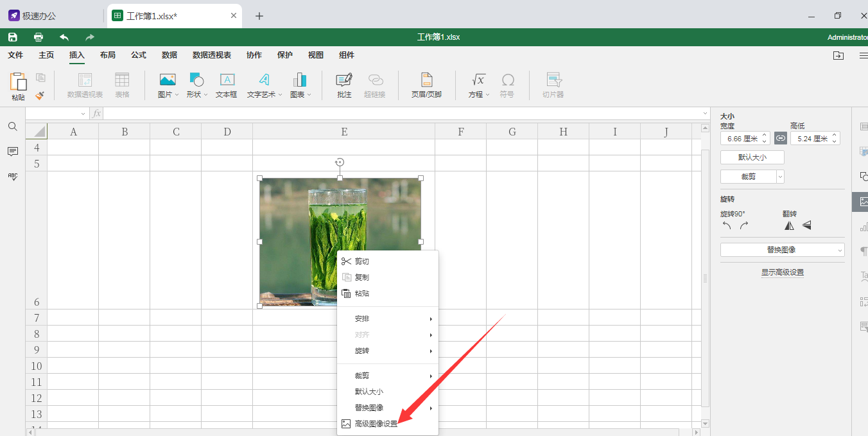The width and height of the screenshot is (868, 436).
Task: Select 高级图像设置 in context menu
Action: (388, 424)
